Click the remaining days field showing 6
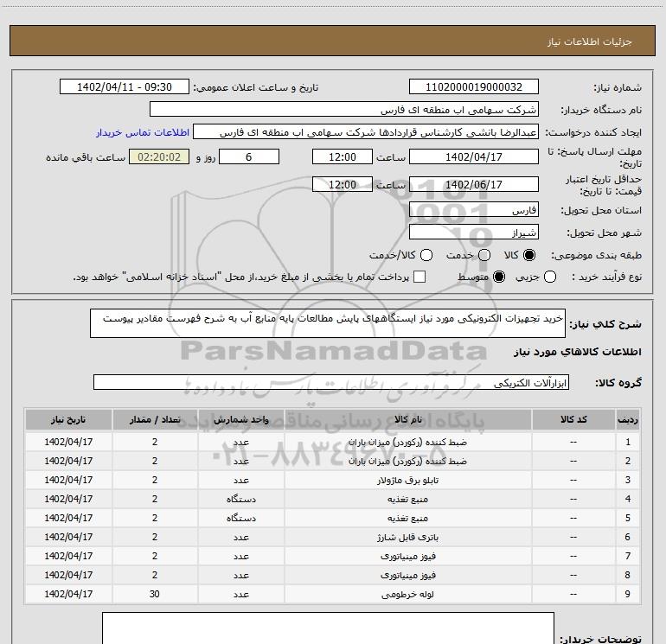This screenshot has width=666, height=644. pos(249,157)
